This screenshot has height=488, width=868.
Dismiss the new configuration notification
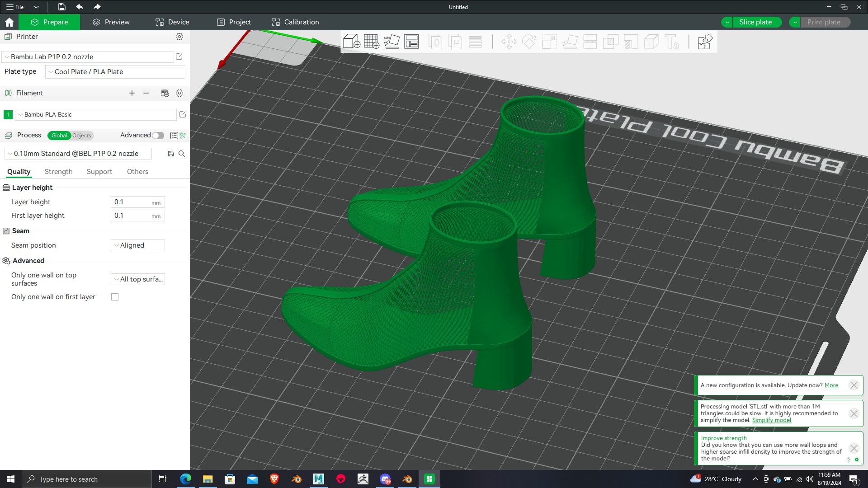point(854,385)
